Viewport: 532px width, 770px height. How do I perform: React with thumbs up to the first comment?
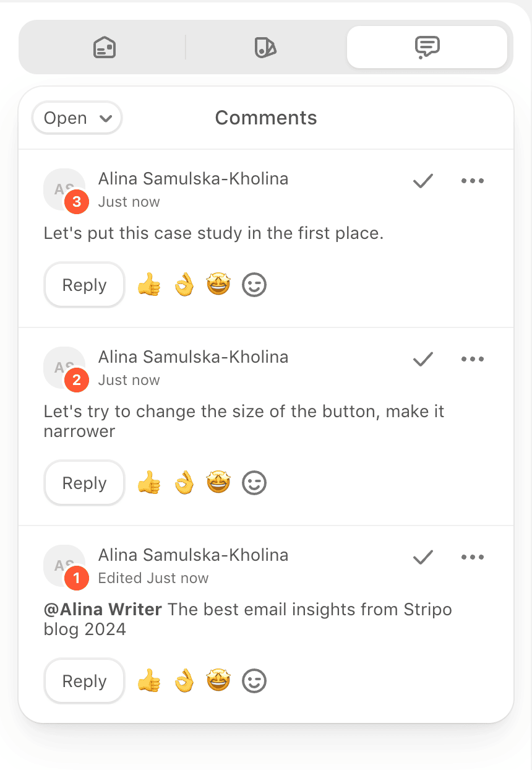pyautogui.click(x=149, y=285)
